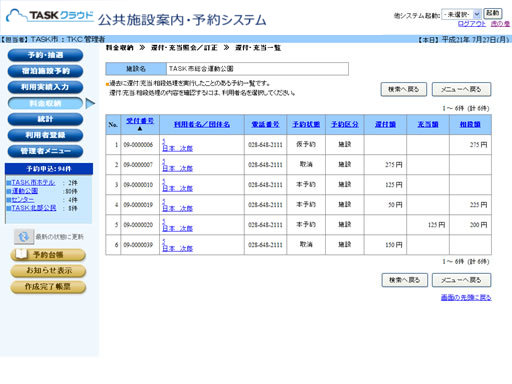Click the お知らせ表示 button
Screen dimensions: 512x384
48,271
